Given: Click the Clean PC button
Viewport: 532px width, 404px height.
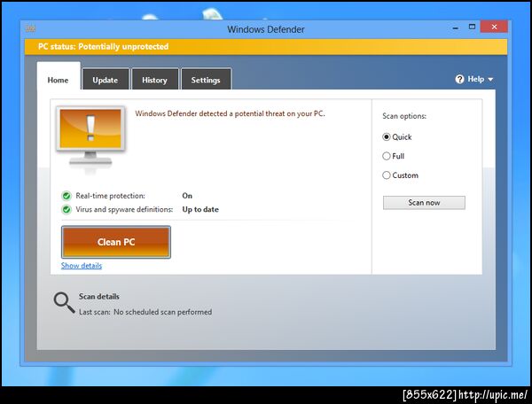Looking at the screenshot, I should pos(116,242).
